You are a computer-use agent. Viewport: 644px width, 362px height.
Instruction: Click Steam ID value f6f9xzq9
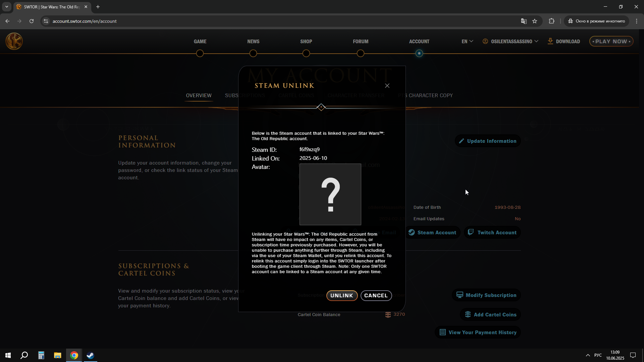pos(309,149)
